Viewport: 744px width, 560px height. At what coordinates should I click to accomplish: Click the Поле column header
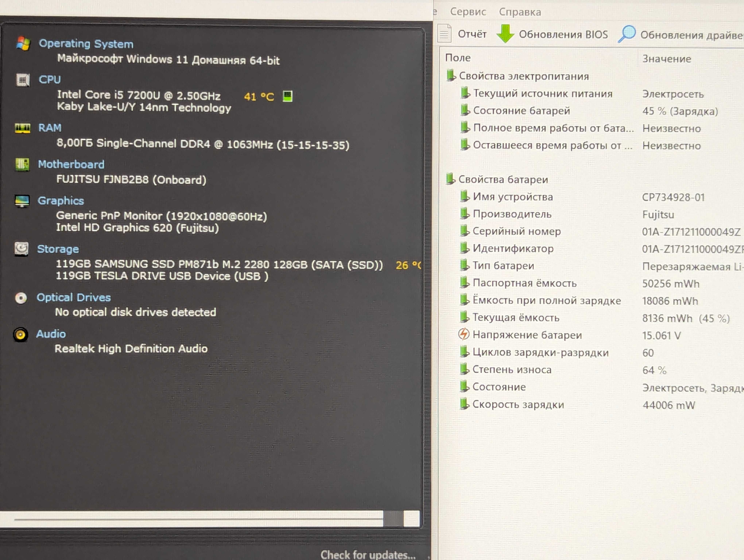pyautogui.click(x=458, y=58)
